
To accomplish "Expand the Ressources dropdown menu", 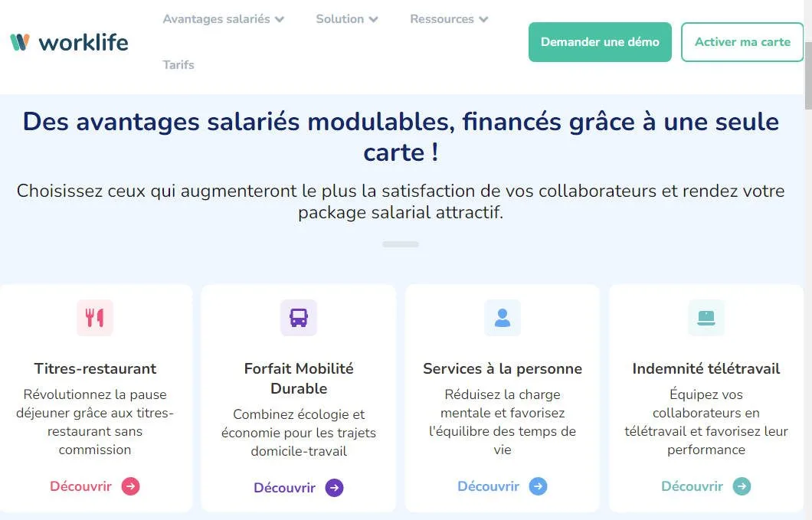I will [449, 19].
